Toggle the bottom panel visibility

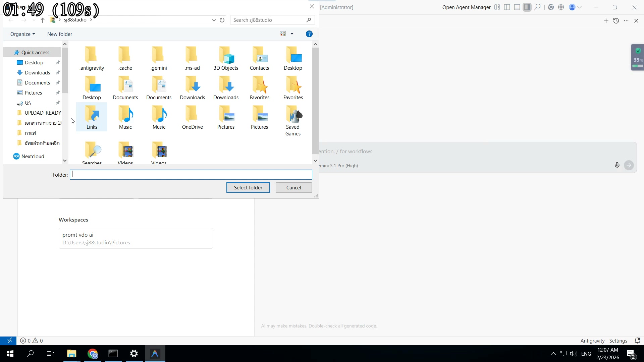pyautogui.click(x=517, y=7)
